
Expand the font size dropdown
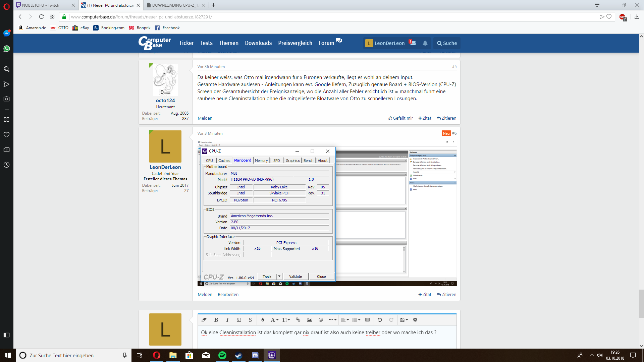(x=286, y=320)
